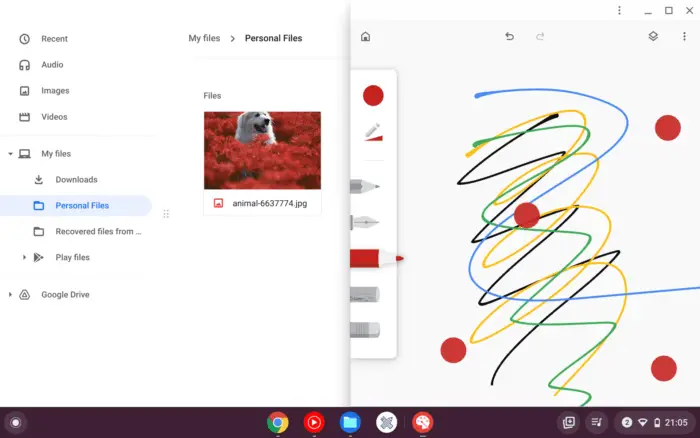Screen dimensions: 700x438
Task: Undo the last drawing stroke
Action: [509, 37]
